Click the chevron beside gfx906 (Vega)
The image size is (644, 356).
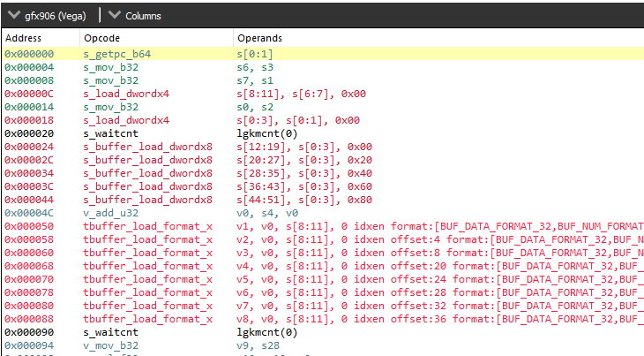(x=13, y=15)
